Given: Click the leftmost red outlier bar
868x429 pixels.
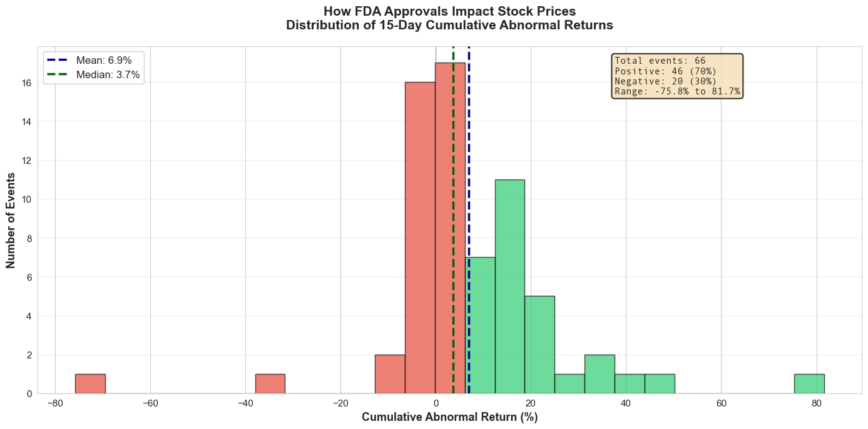Looking at the screenshot, I should [x=90, y=383].
